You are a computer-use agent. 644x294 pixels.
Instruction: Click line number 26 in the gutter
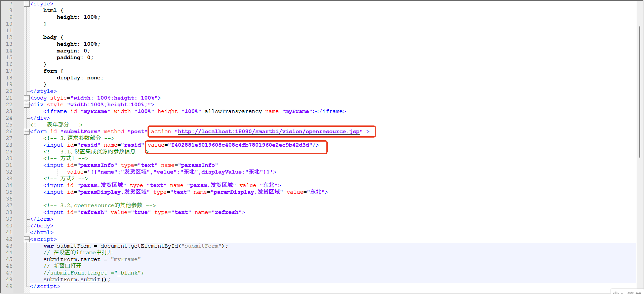(x=9, y=132)
